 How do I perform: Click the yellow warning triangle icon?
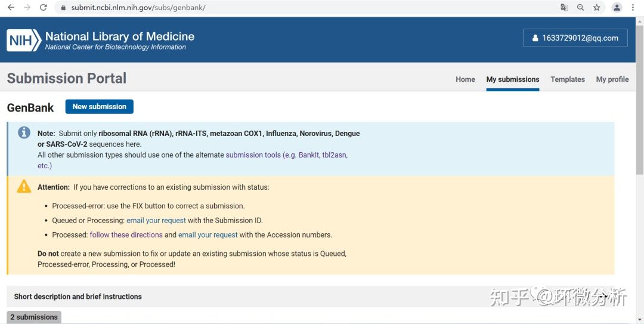(24, 186)
